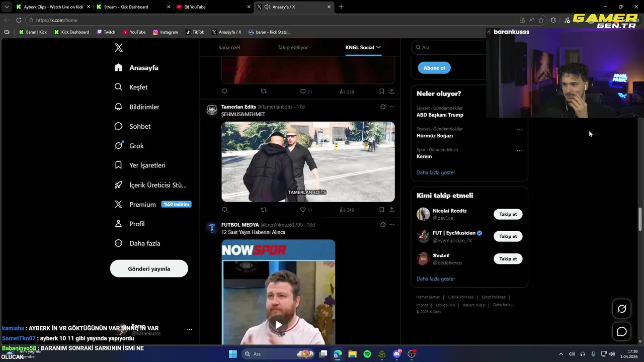This screenshot has width=644, height=362.
Task: Repost the top post with 238 views
Action: (264, 92)
